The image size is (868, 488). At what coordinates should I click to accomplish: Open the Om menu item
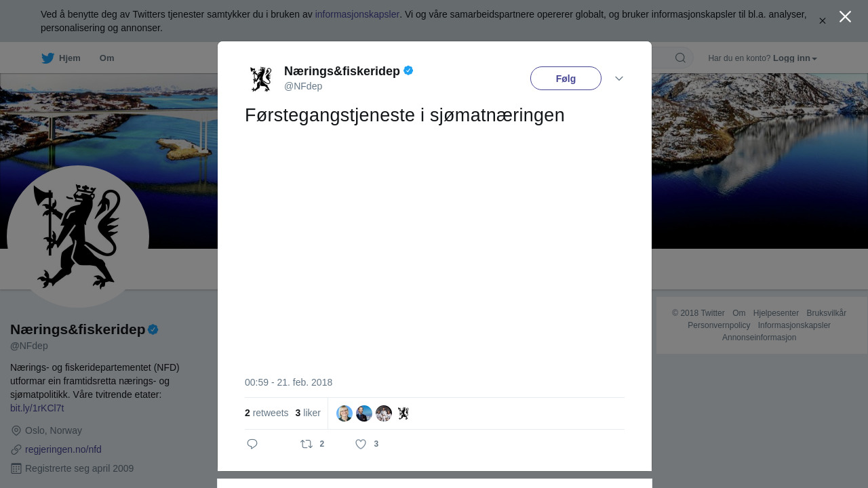click(x=106, y=58)
